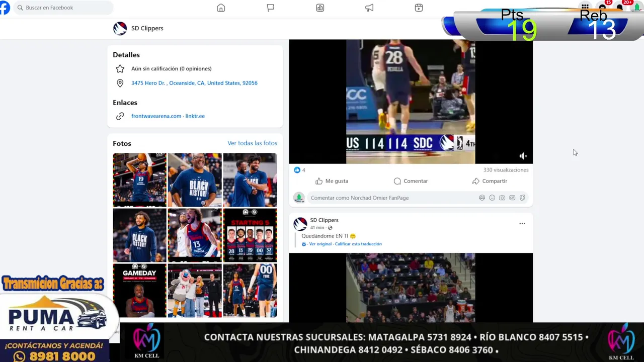Viewport: 644px width, 362px height.
Task: Open photo of player number 13 celebrating
Action: coord(195,235)
